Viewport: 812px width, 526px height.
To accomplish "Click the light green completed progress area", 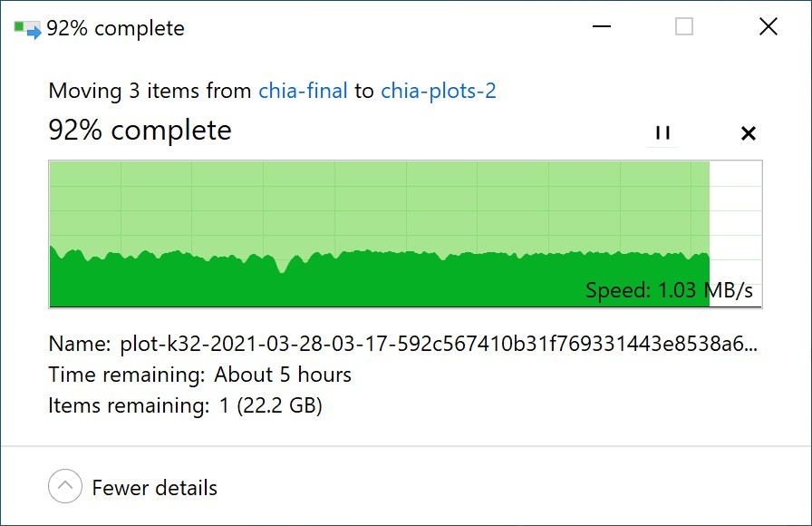I will tap(362, 204).
